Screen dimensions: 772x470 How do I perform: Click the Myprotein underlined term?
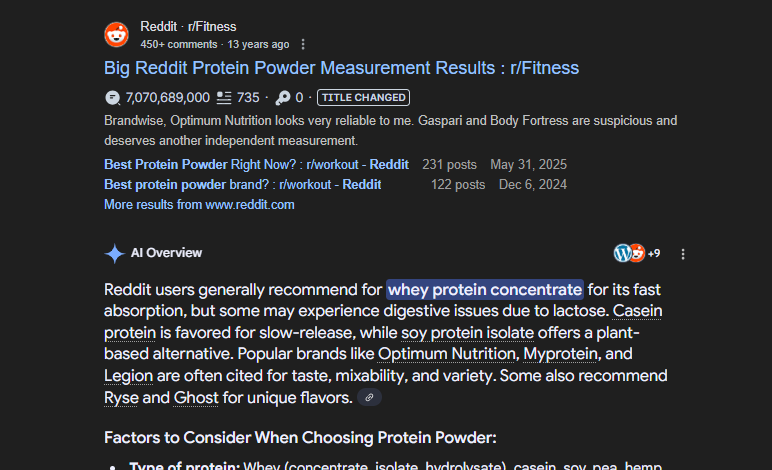(560, 354)
